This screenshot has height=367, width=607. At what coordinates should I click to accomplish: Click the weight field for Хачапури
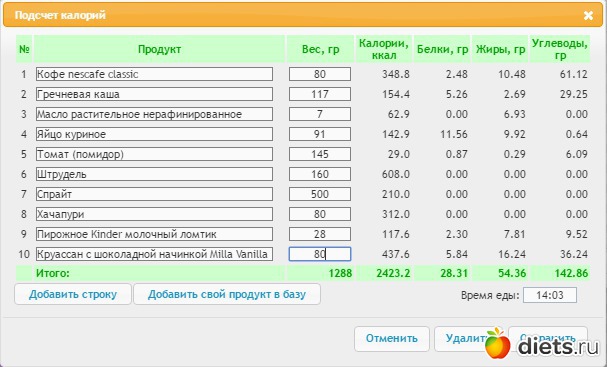click(320, 214)
